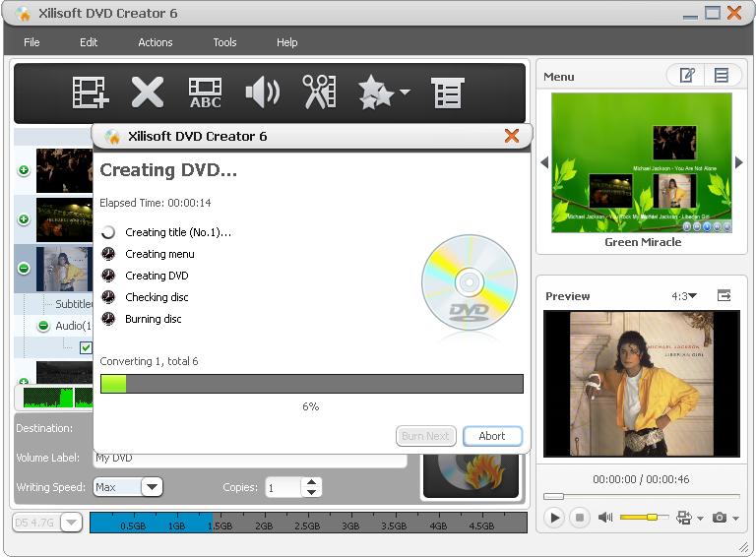The height and width of the screenshot is (557, 756).
Task: Click the preview seek bar
Action: (x=642, y=496)
